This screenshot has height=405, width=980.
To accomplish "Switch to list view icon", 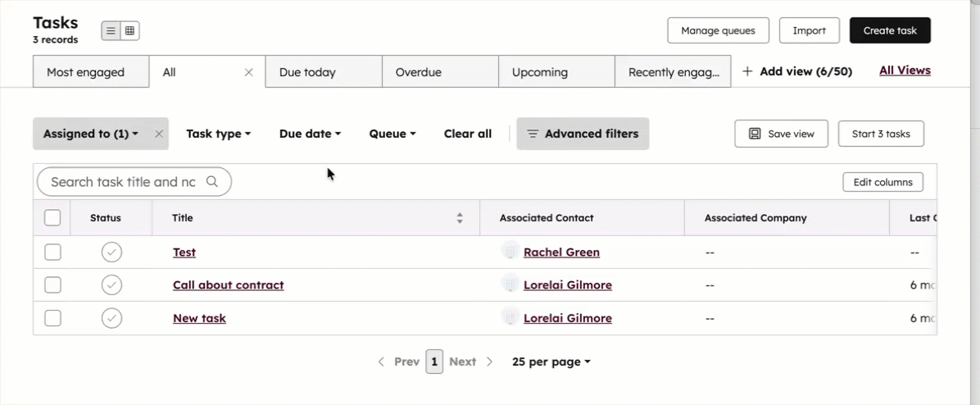I will [111, 30].
